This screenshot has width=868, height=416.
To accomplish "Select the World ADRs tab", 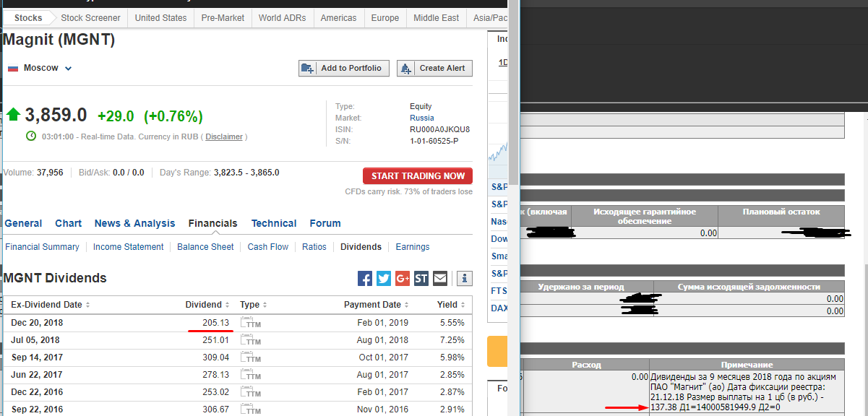I will [283, 17].
